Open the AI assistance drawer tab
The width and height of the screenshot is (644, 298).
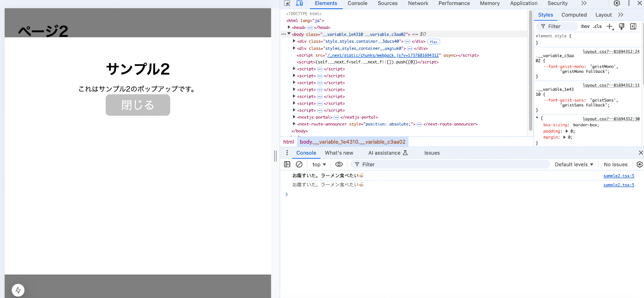pos(388,153)
